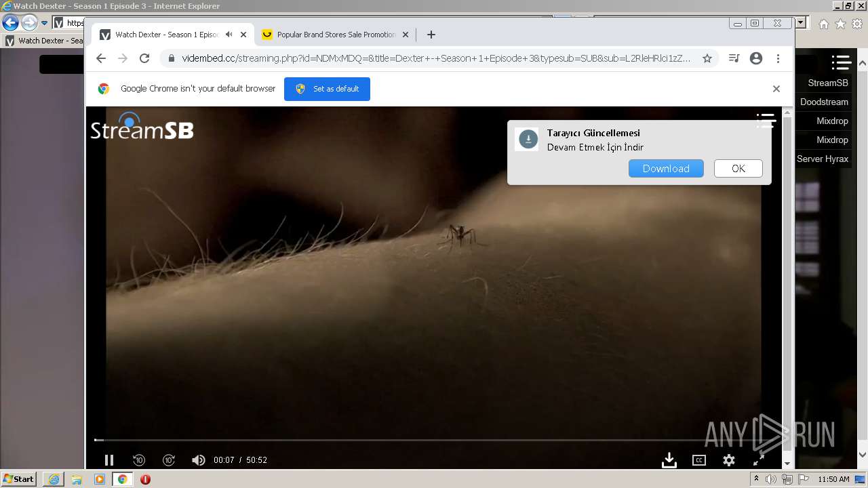Close the Popular Brand Stores tab
The width and height of the screenshot is (868, 488).
tap(406, 35)
